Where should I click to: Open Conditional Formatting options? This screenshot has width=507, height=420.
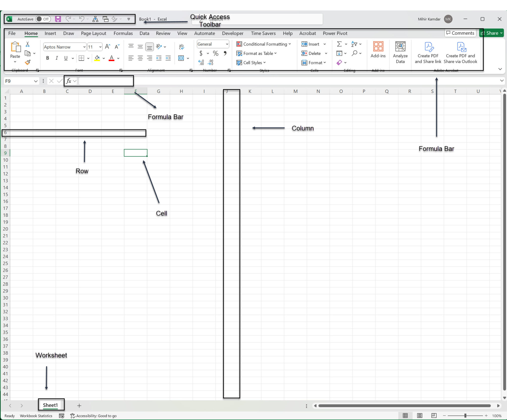264,44
